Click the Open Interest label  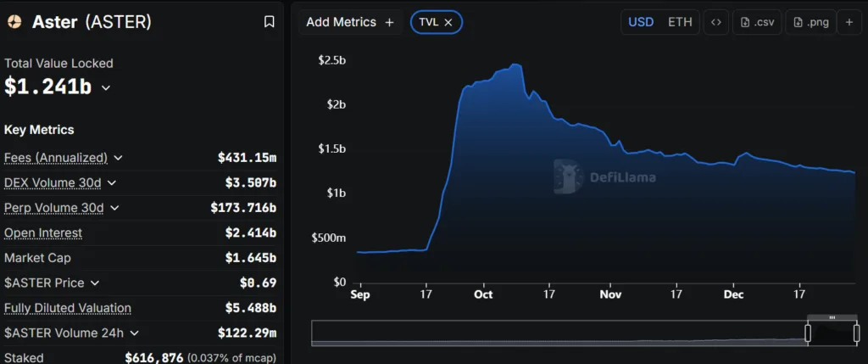tap(43, 232)
